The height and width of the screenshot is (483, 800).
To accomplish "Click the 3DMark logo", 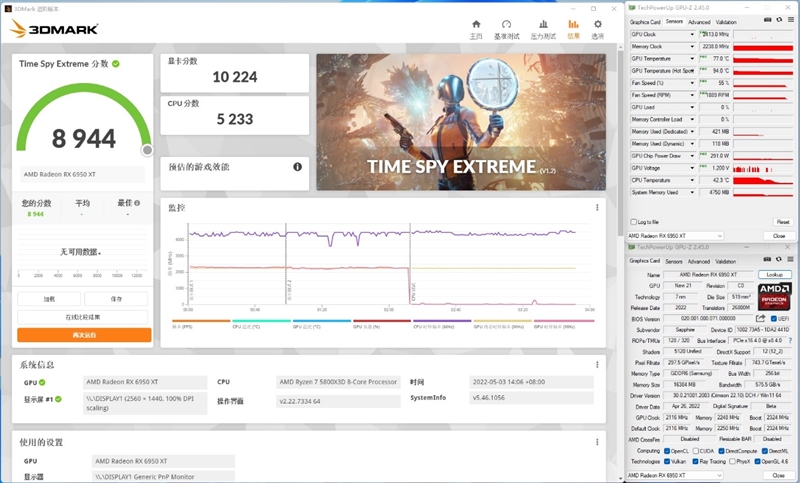I will coord(54,29).
